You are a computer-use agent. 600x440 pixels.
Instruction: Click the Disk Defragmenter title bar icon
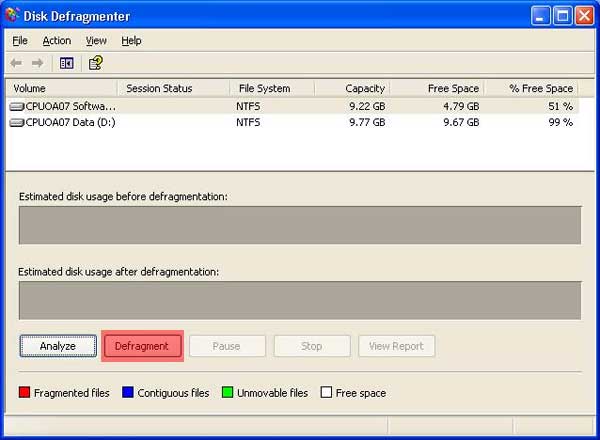point(12,15)
